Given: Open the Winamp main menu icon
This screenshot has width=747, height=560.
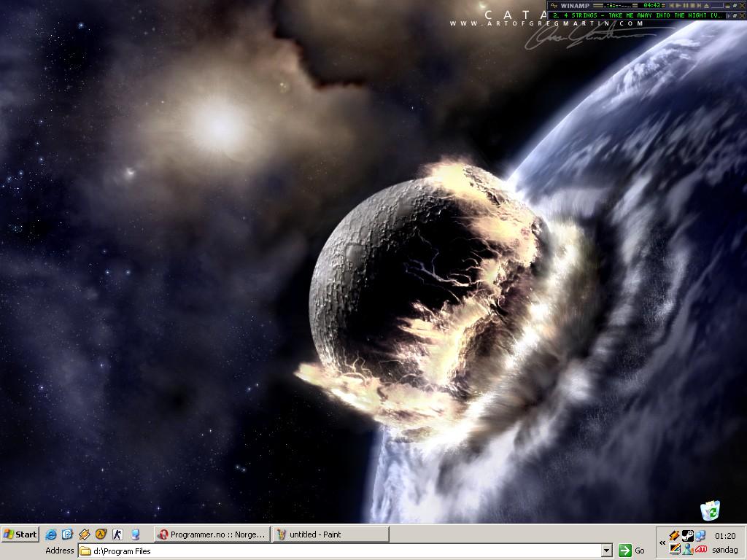Looking at the screenshot, I should point(554,5).
